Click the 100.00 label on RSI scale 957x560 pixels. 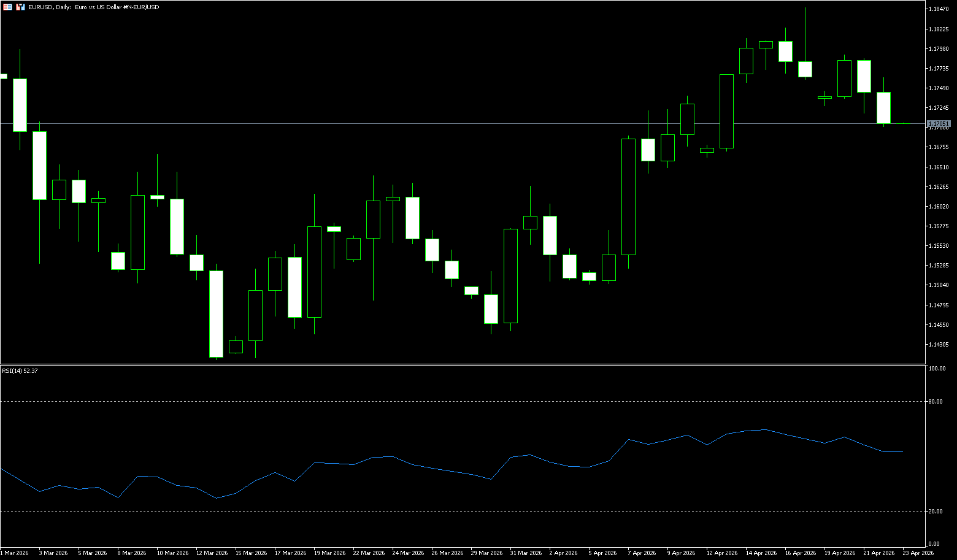[x=937, y=369]
